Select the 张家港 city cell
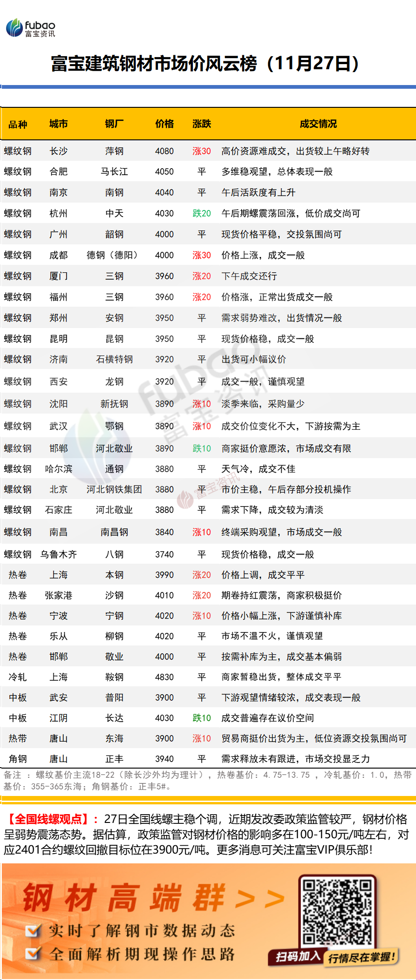The height and width of the screenshot is (980, 416). (59, 595)
